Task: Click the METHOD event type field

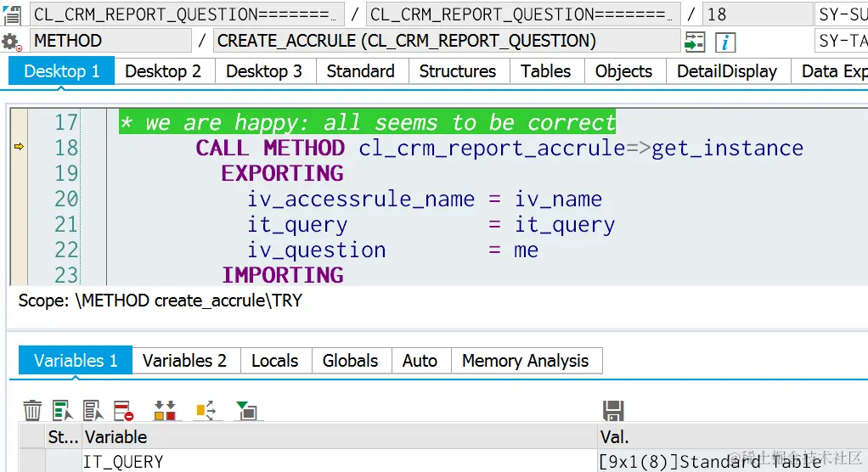Action: coord(110,41)
